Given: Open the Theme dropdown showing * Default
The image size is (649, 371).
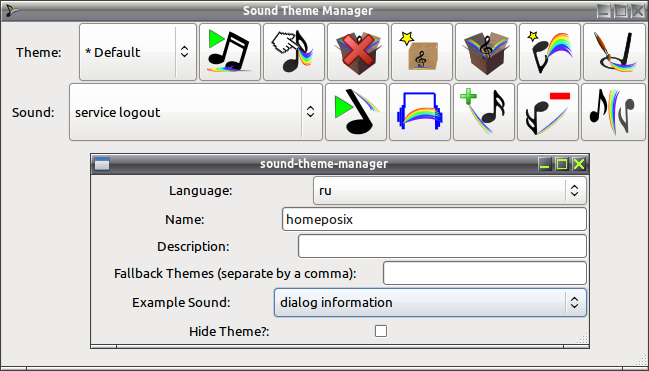Looking at the screenshot, I should (138, 52).
